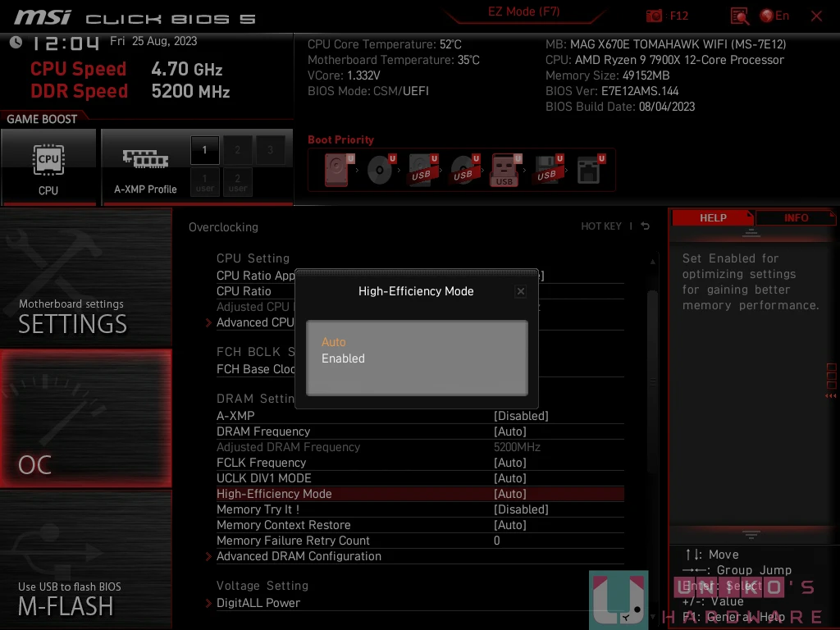Open the Memory Try It ! [Disabled] value
840x630 pixels.
click(521, 509)
